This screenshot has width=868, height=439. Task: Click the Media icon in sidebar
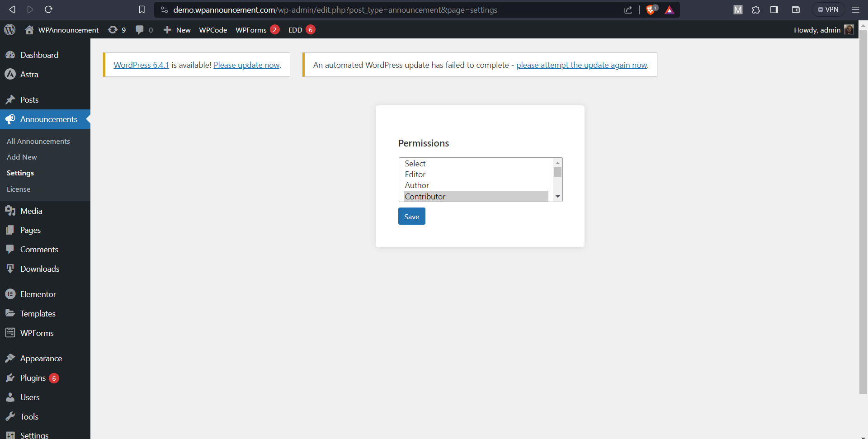(x=10, y=211)
